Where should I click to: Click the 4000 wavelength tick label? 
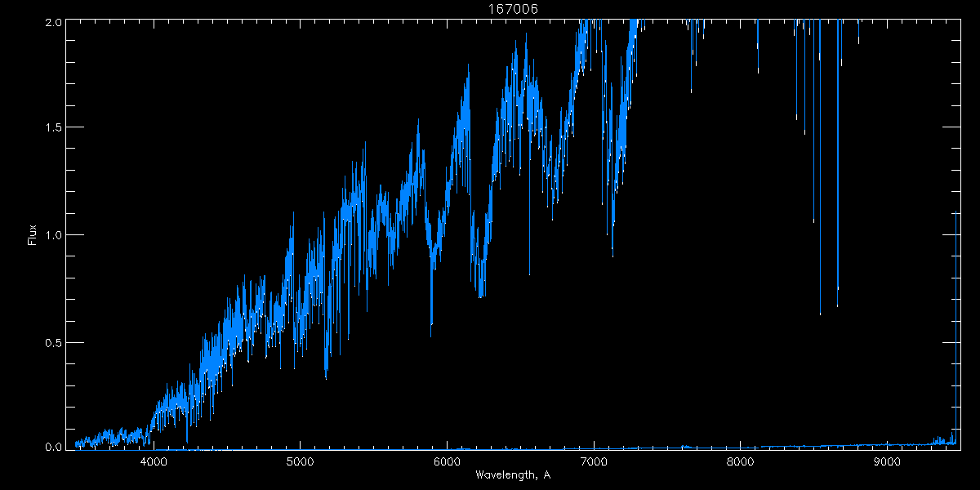click(154, 461)
